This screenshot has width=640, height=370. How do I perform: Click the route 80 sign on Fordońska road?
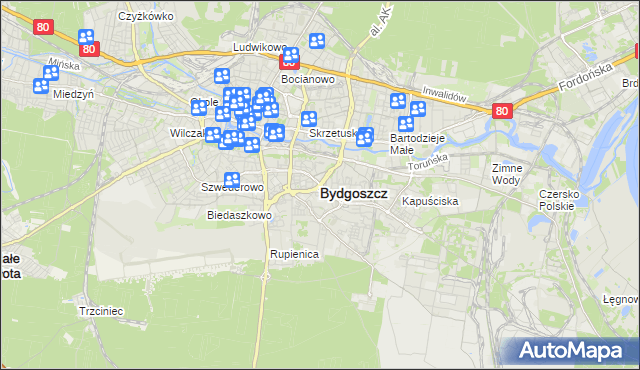point(502,111)
